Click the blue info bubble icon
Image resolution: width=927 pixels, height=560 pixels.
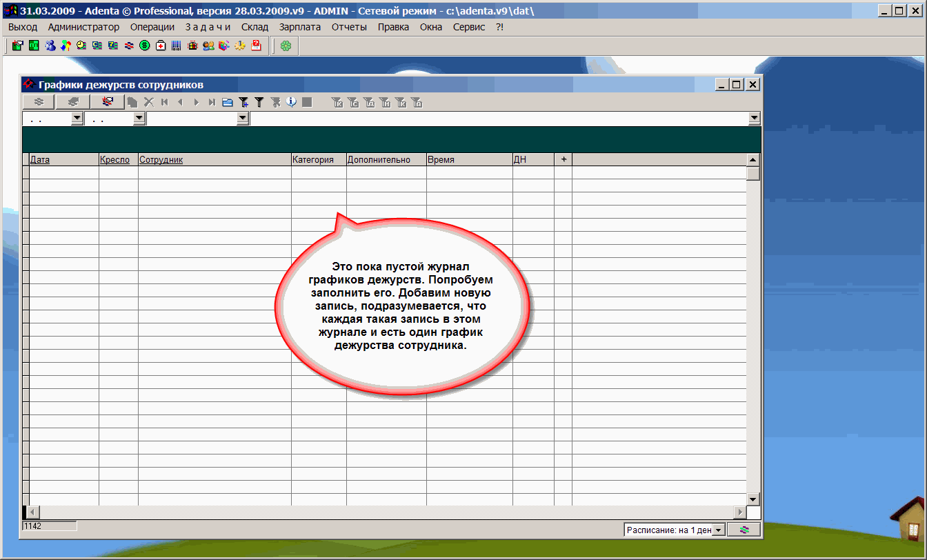click(291, 102)
